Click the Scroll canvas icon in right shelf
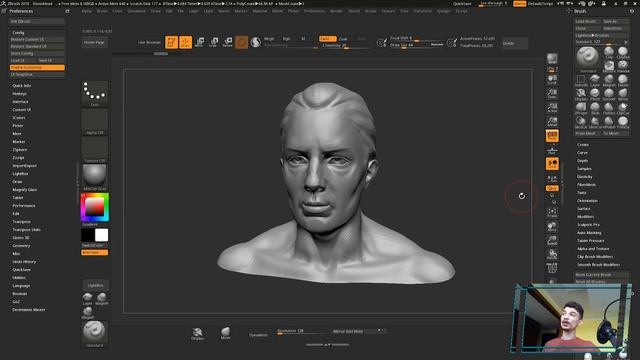Screen dimensions: 640x360 tap(552, 80)
